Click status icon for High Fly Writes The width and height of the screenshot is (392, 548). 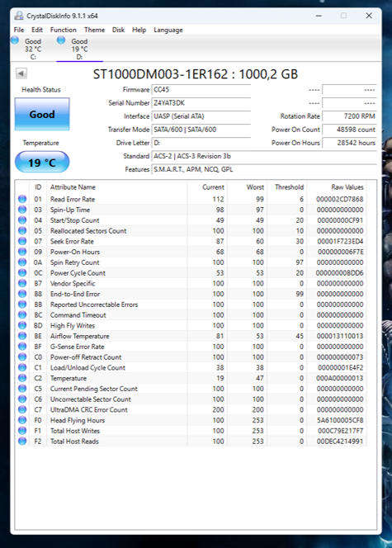click(x=22, y=325)
